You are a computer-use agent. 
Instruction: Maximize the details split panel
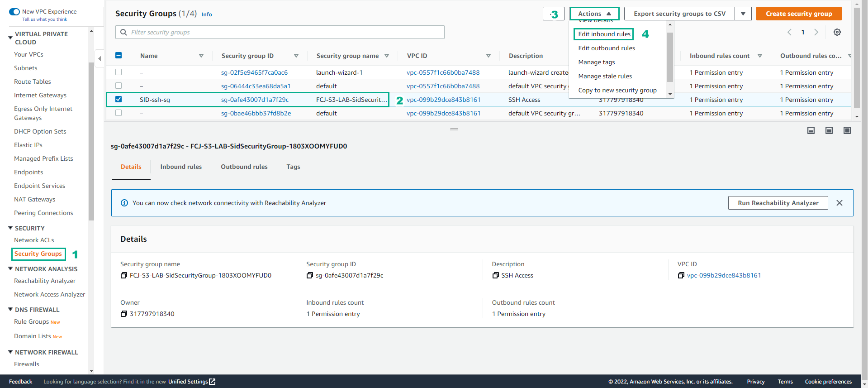click(x=847, y=130)
